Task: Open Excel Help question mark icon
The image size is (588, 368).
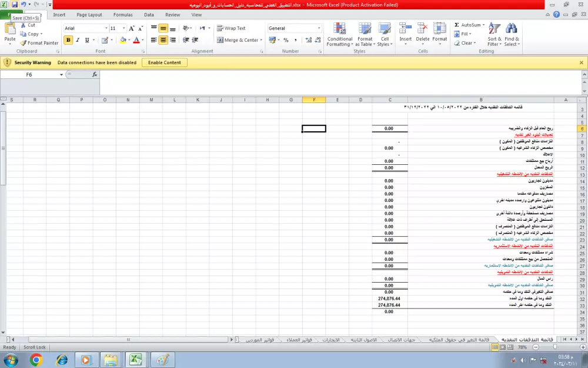Action: tap(556, 15)
